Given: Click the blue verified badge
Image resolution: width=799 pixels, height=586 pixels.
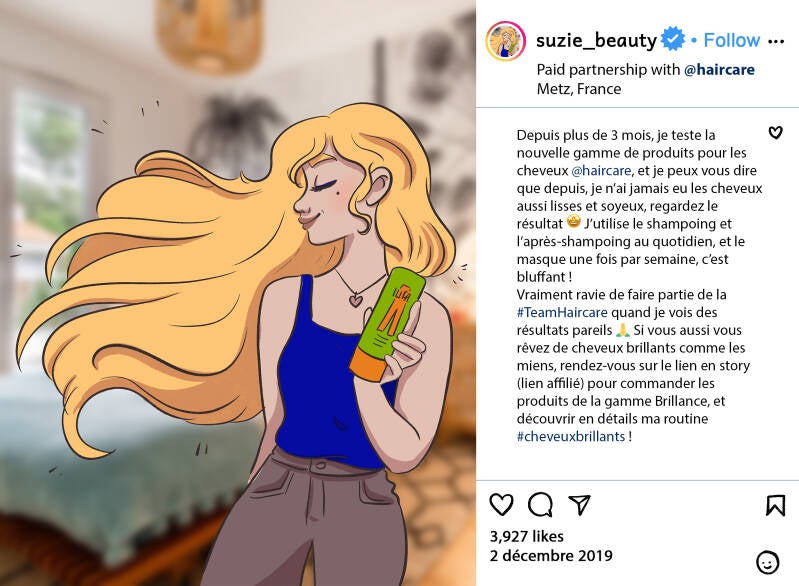Looking at the screenshot, I should (x=673, y=39).
